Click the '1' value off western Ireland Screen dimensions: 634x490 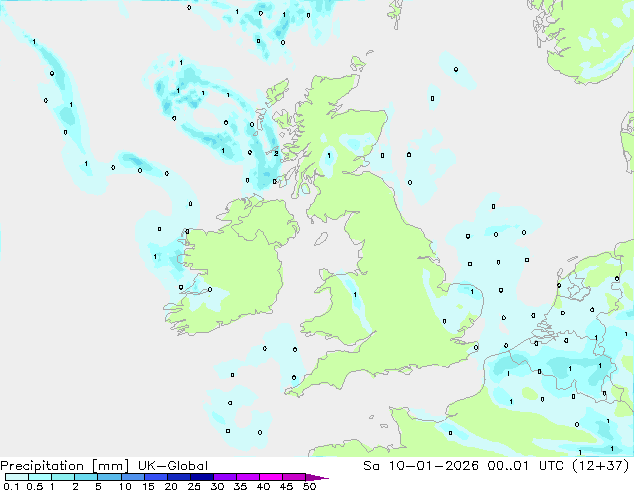155,256
